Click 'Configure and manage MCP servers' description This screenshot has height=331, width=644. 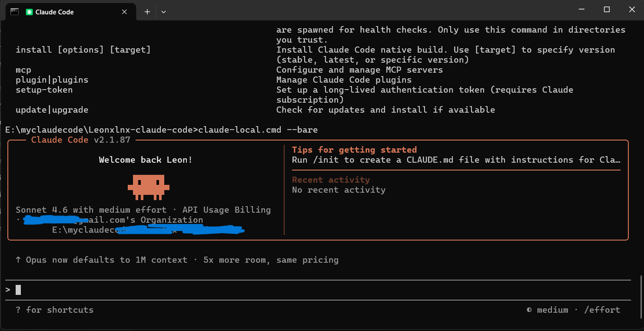360,70
